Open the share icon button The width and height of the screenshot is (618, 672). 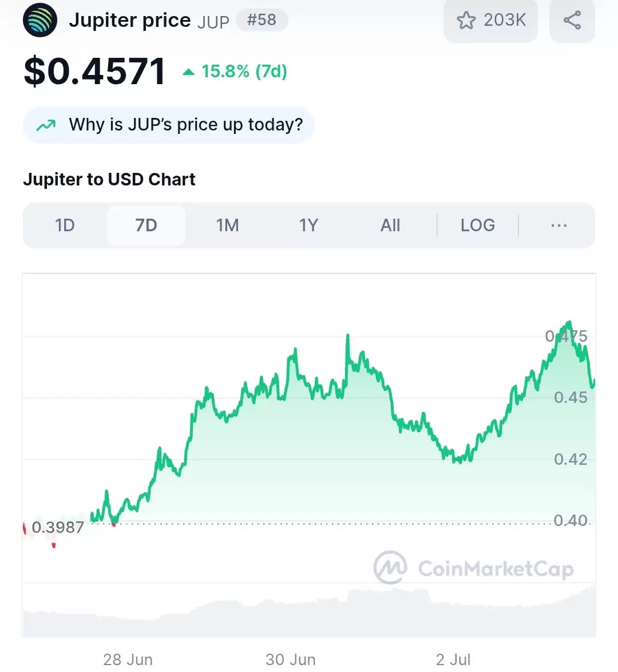572,20
